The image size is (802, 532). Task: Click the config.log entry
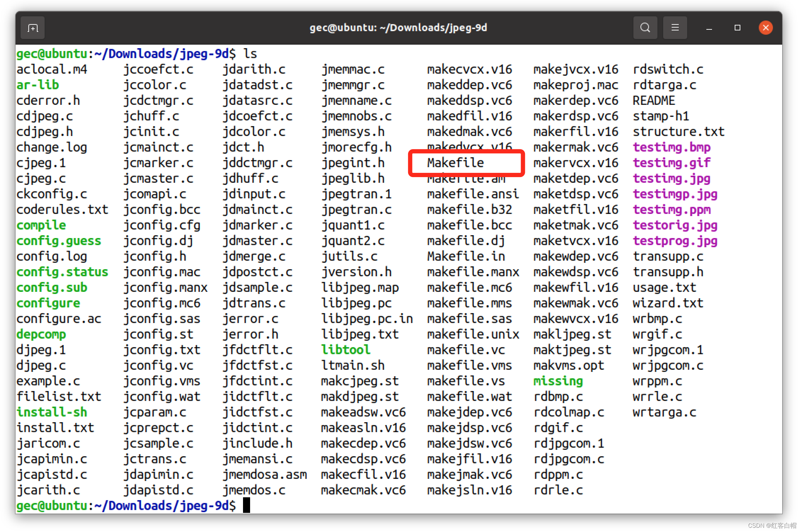52,256
